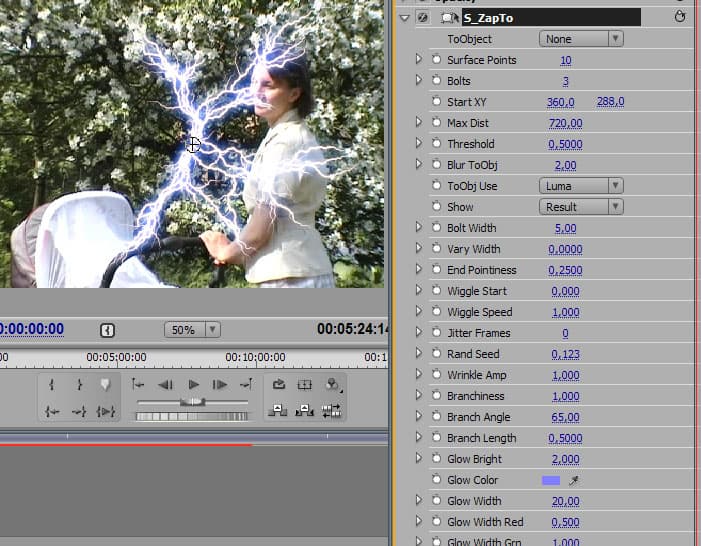Toggle animation stopwatch for Blur ToObj

tap(436, 165)
